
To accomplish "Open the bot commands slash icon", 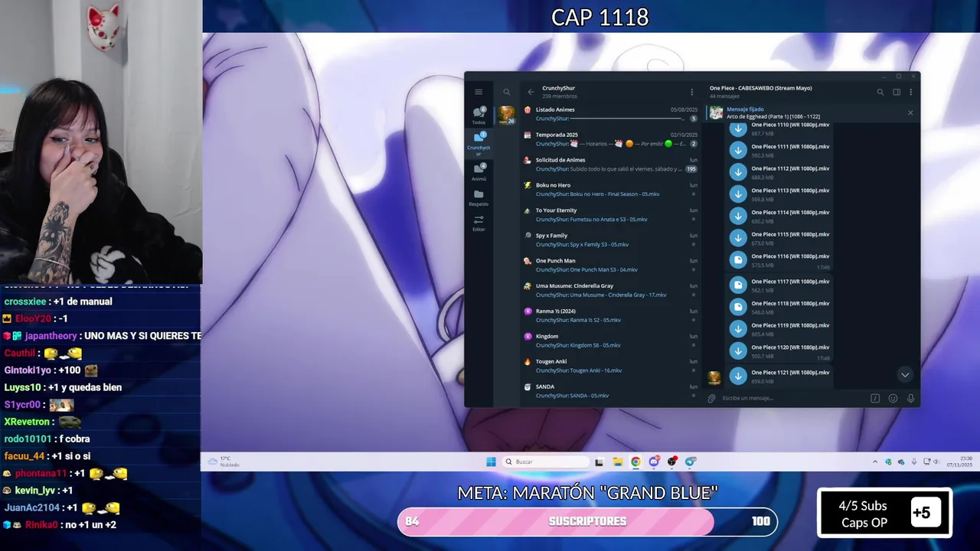I will tap(875, 398).
